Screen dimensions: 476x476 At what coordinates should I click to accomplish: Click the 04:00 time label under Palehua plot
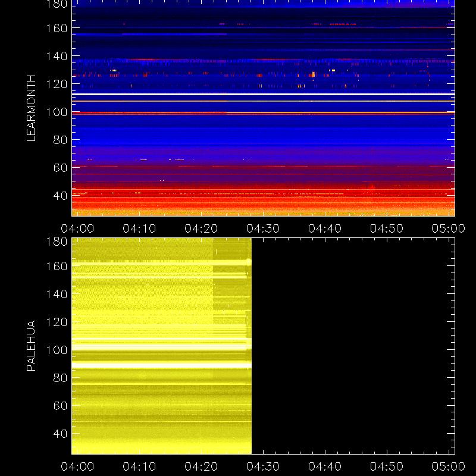[77, 466]
